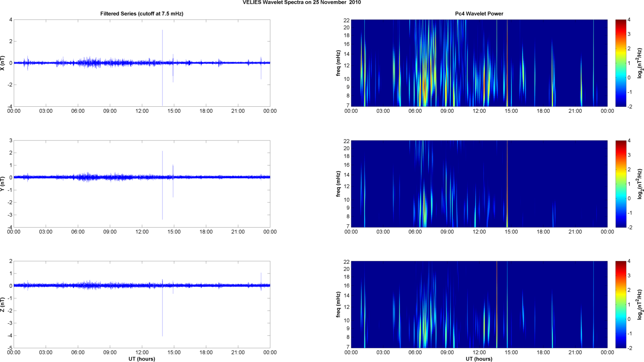Viewport: 644px width, 362px height.
Task: Click the VELIES Wavelet Spectra main title
Action: 302,3
